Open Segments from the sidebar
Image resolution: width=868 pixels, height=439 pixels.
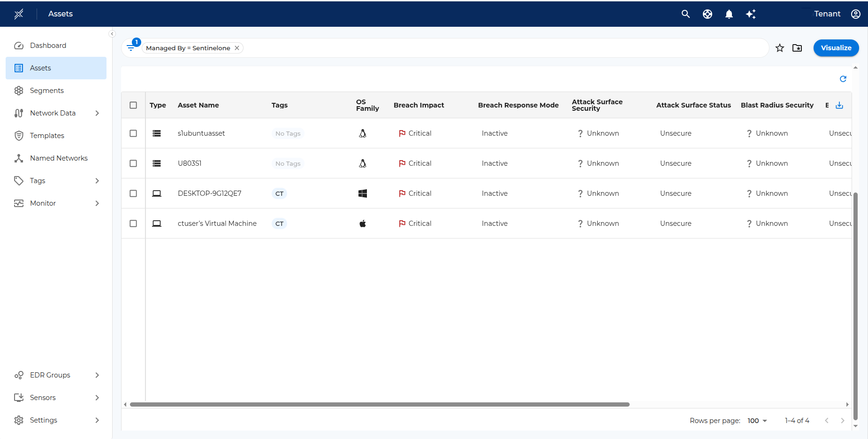tap(46, 91)
